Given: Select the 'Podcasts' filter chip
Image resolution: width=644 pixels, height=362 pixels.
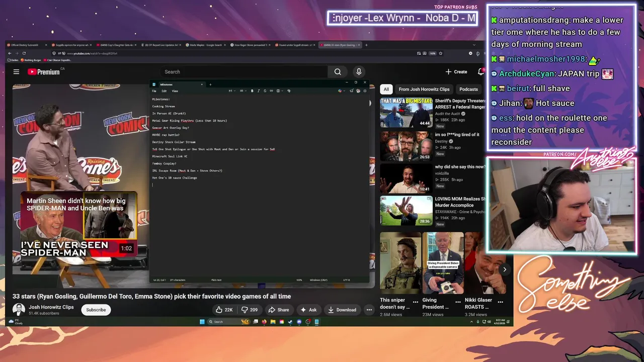Looking at the screenshot, I should (x=468, y=89).
